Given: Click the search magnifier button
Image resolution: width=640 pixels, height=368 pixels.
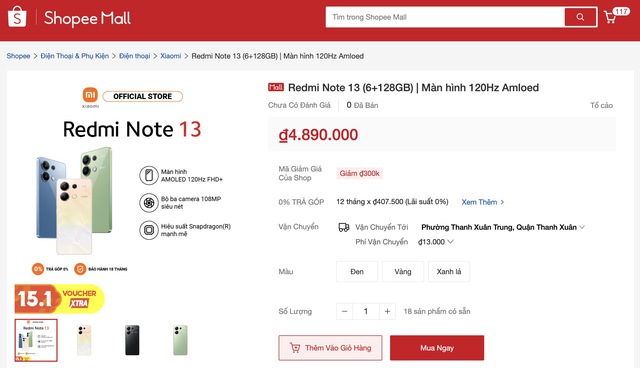Looking at the screenshot, I should 580,17.
